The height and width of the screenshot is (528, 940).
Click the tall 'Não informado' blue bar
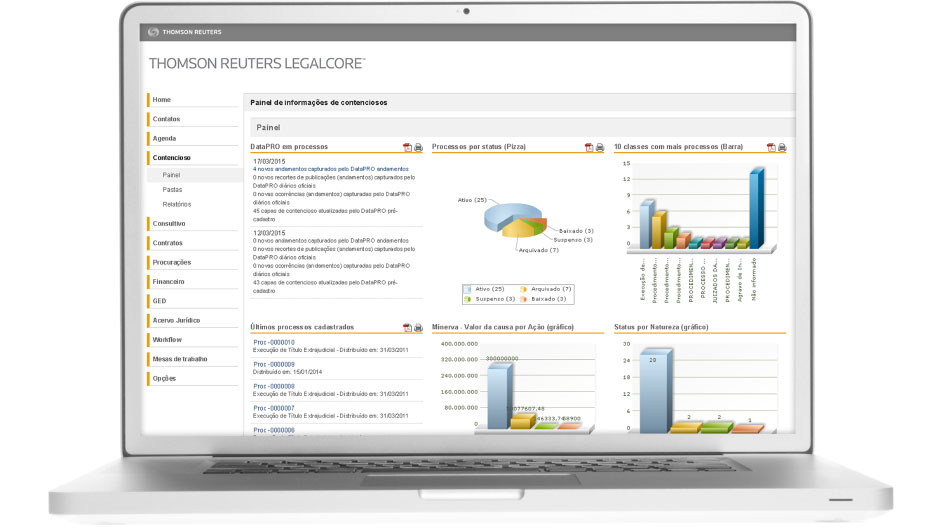pyautogui.click(x=757, y=209)
